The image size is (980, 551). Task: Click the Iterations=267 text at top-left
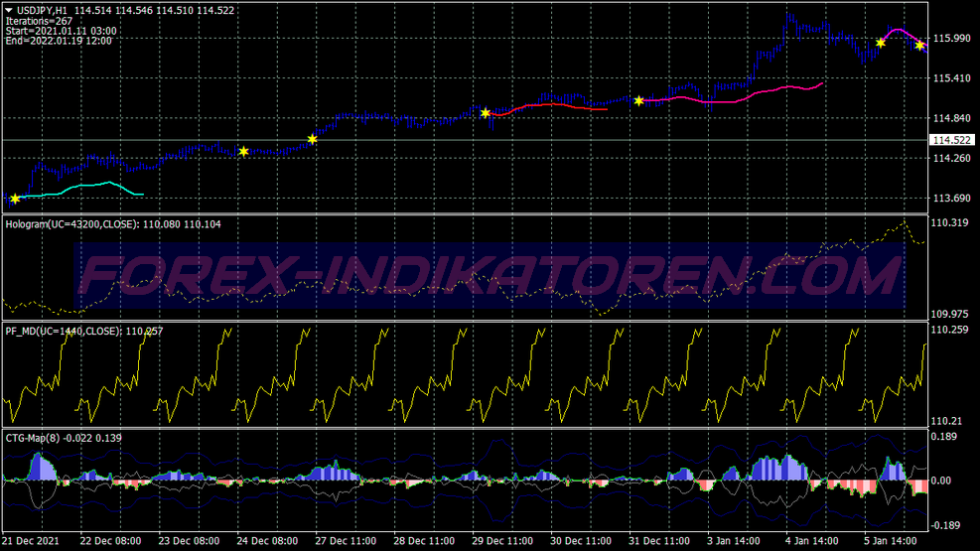39,21
